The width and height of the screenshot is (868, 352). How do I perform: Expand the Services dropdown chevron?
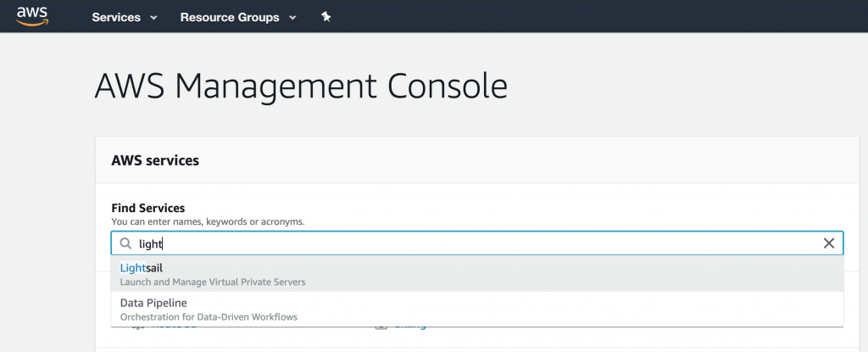point(153,18)
